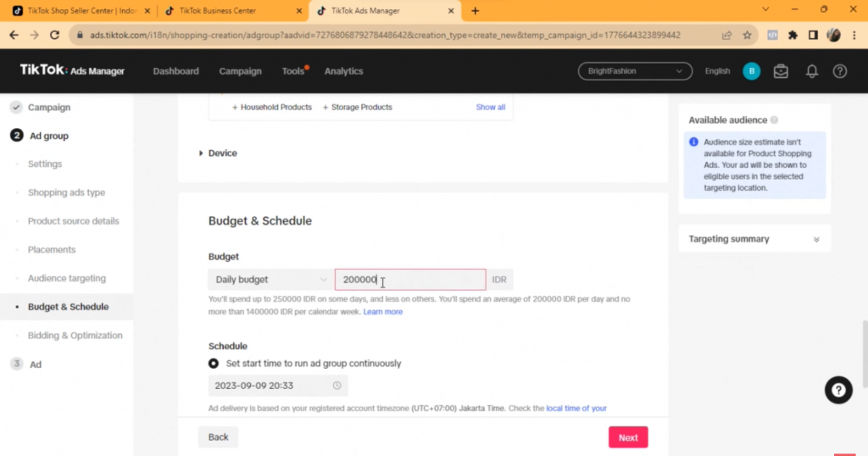The height and width of the screenshot is (456, 868).
Task: Select continuous start time radio option
Action: click(x=214, y=364)
